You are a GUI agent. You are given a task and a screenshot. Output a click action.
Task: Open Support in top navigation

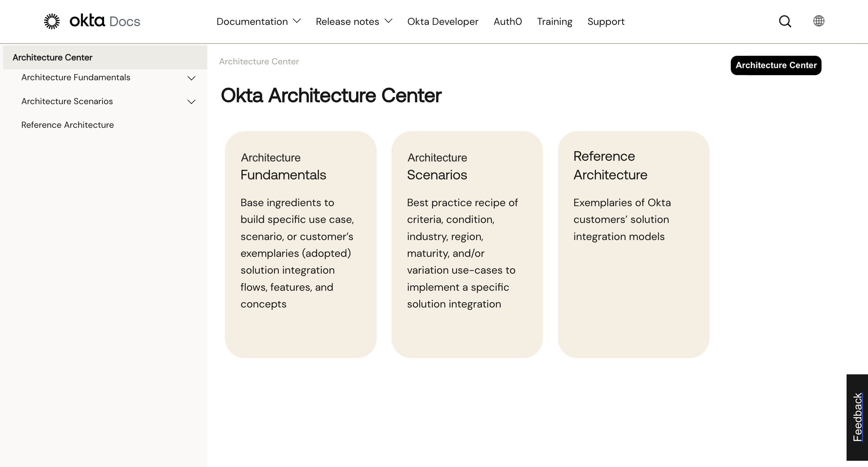click(605, 21)
